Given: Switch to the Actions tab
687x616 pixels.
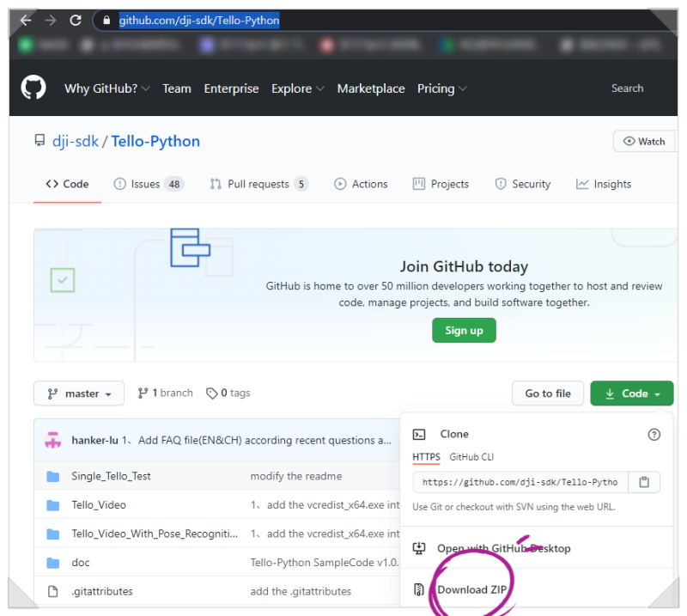Looking at the screenshot, I should coord(361,184).
